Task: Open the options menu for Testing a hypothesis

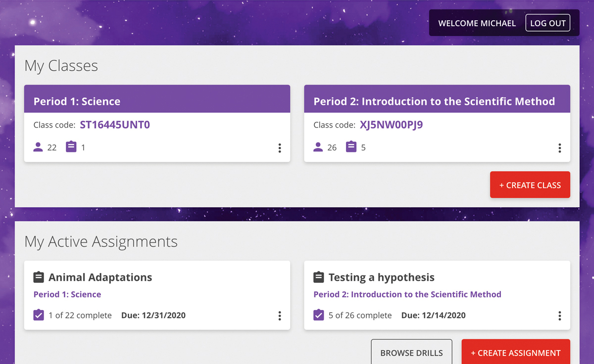Action: coord(560,316)
